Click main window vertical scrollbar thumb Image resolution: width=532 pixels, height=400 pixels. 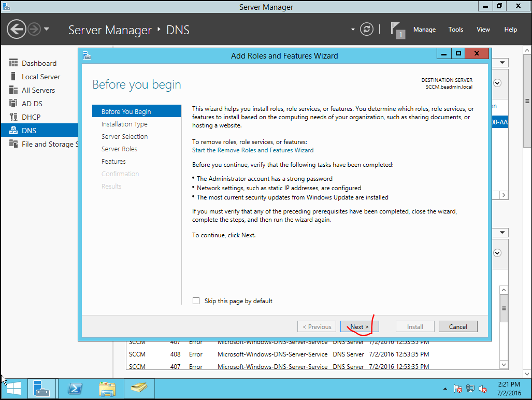(x=527, y=101)
